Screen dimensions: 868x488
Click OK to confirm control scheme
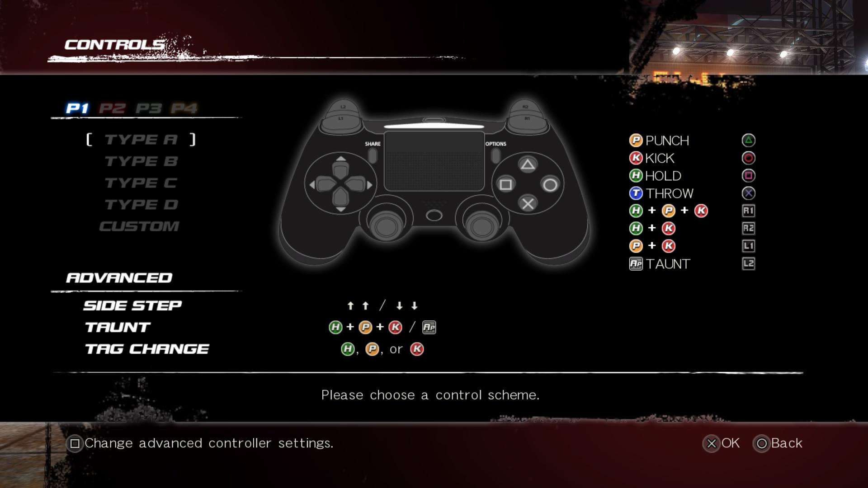point(724,442)
